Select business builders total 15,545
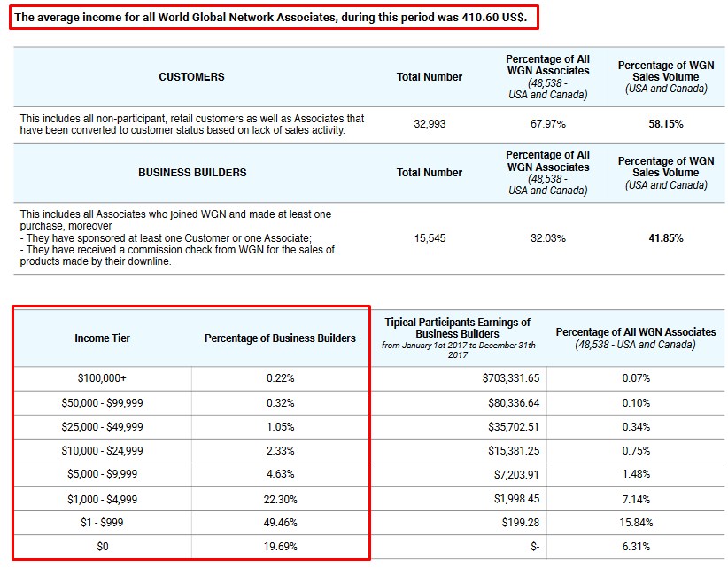 tap(430, 238)
